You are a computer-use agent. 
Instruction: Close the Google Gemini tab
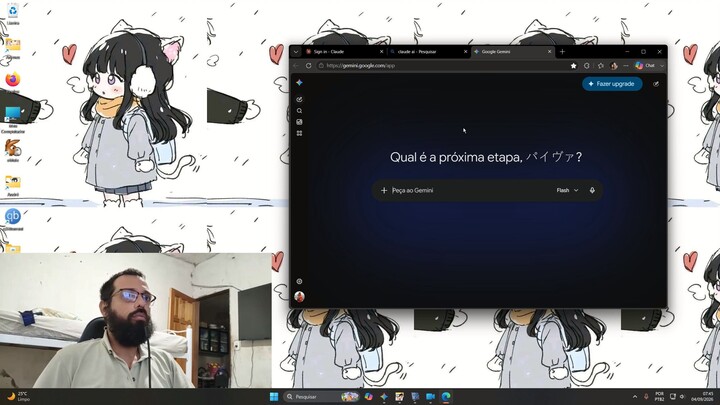[549, 52]
